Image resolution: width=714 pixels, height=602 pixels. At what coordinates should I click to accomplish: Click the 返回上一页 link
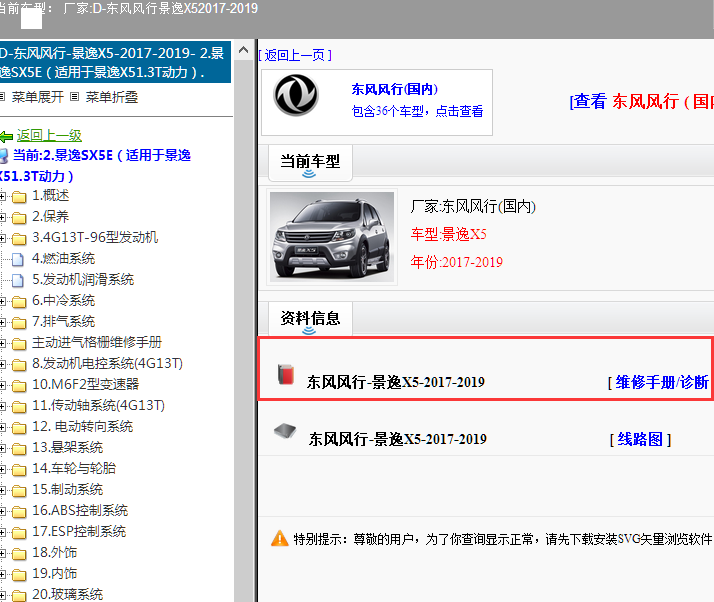tap(295, 56)
